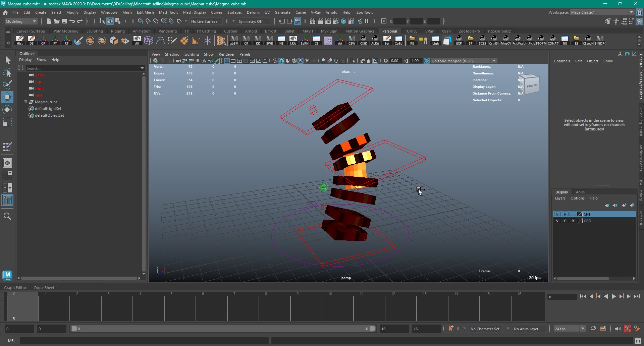Toggle audio mute speaker icon
This screenshot has width=644, height=346.
[618, 329]
